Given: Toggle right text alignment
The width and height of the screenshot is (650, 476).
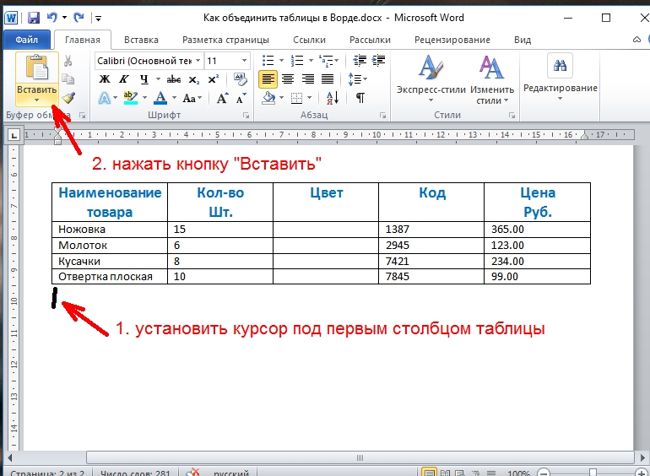Looking at the screenshot, I should 308,79.
